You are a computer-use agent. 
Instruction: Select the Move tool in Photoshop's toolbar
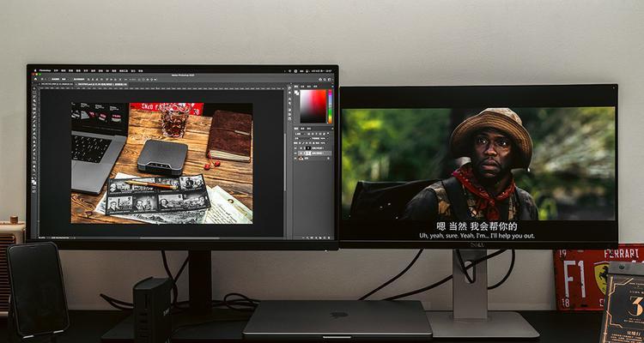(x=34, y=88)
